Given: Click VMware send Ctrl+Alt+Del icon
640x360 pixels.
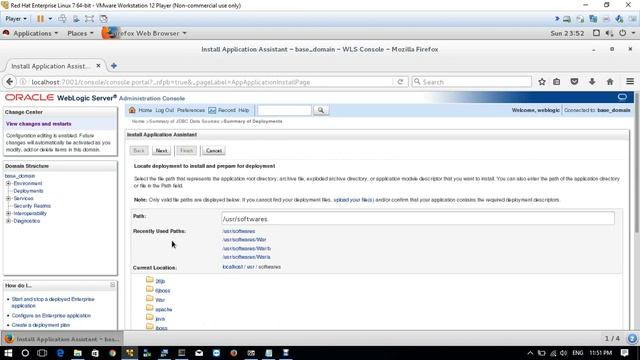Looking at the screenshot, I should pyautogui.click(x=62, y=19).
